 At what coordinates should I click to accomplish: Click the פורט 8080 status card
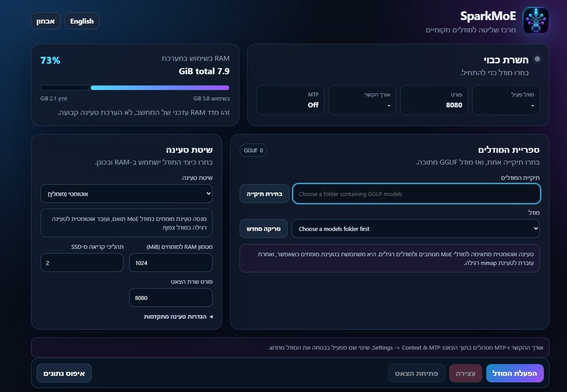click(434, 100)
